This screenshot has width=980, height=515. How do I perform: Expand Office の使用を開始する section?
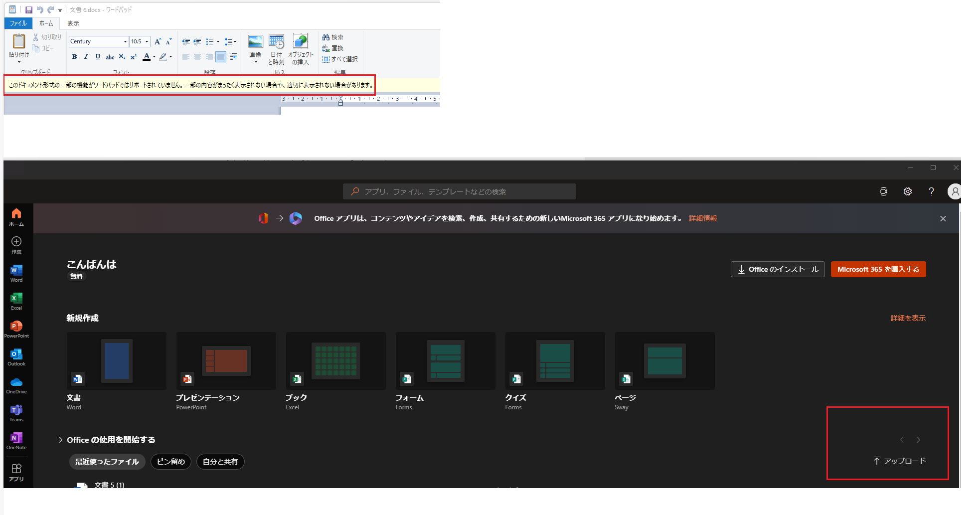[107, 440]
